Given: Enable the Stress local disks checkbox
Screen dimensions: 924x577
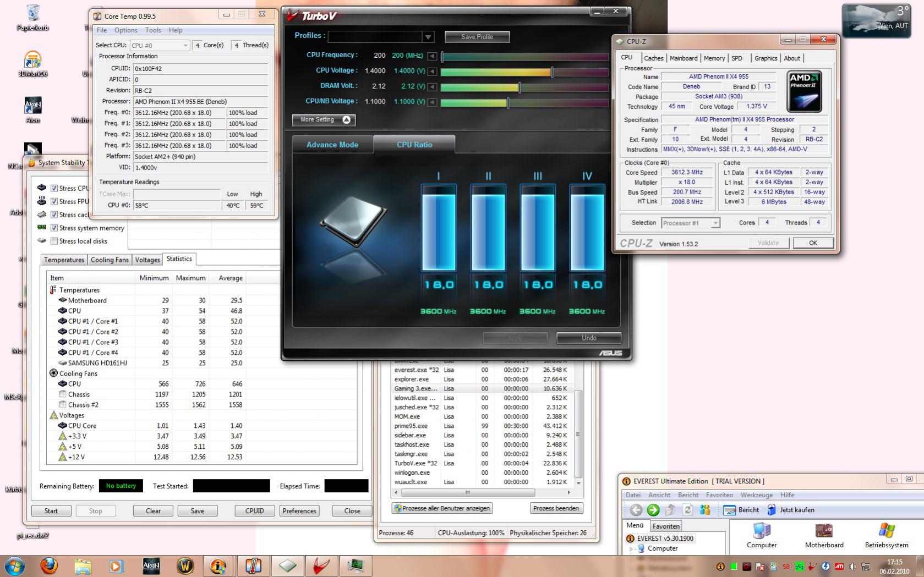Looking at the screenshot, I should tap(54, 241).
